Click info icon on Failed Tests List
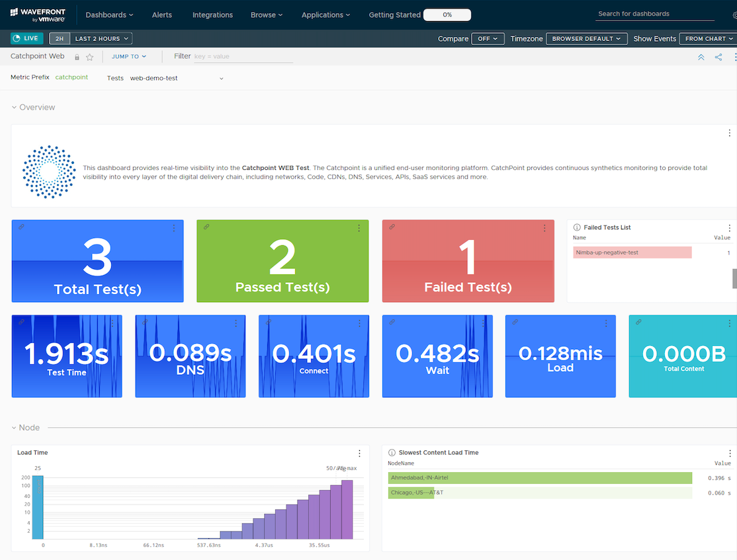 pos(577,227)
